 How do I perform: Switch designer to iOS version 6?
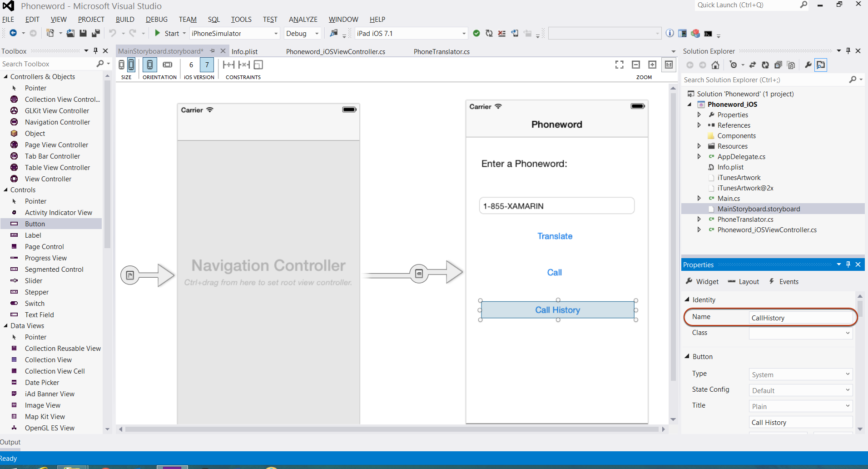coord(191,65)
